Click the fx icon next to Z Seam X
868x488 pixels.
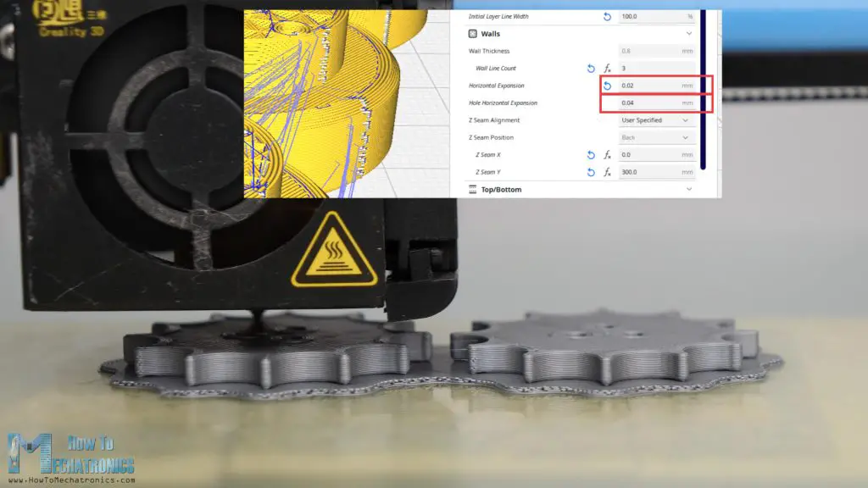pyautogui.click(x=607, y=154)
